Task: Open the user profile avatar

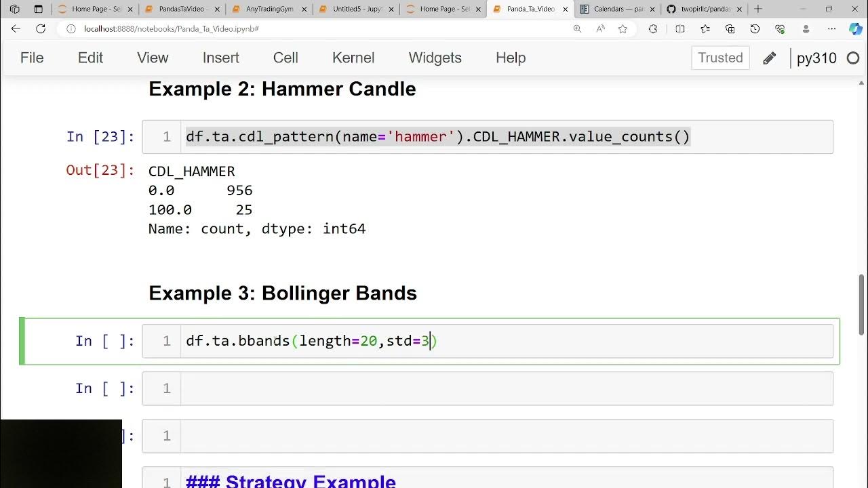Action: coord(806,29)
